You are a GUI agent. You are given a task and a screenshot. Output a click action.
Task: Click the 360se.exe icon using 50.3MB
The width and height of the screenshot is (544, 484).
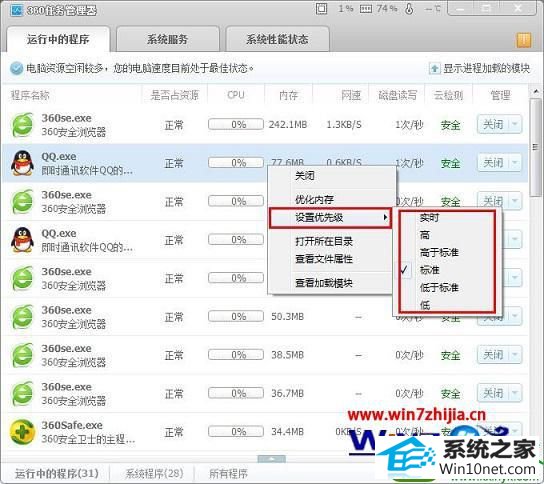(23, 317)
